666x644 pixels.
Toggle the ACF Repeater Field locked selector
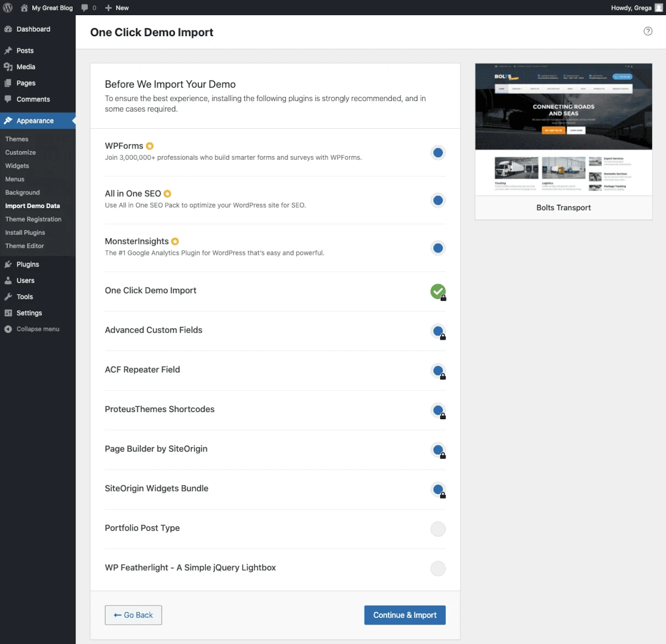(438, 371)
